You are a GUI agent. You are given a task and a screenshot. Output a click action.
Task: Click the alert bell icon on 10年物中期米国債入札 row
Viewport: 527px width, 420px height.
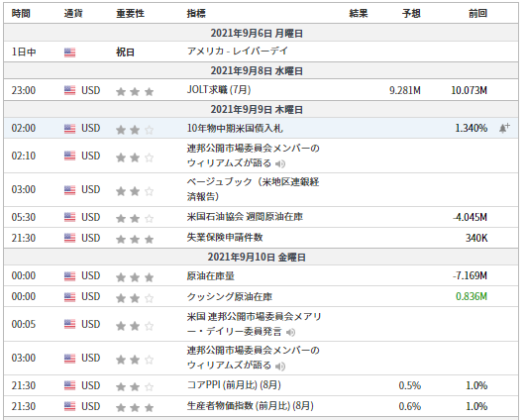[x=504, y=128]
